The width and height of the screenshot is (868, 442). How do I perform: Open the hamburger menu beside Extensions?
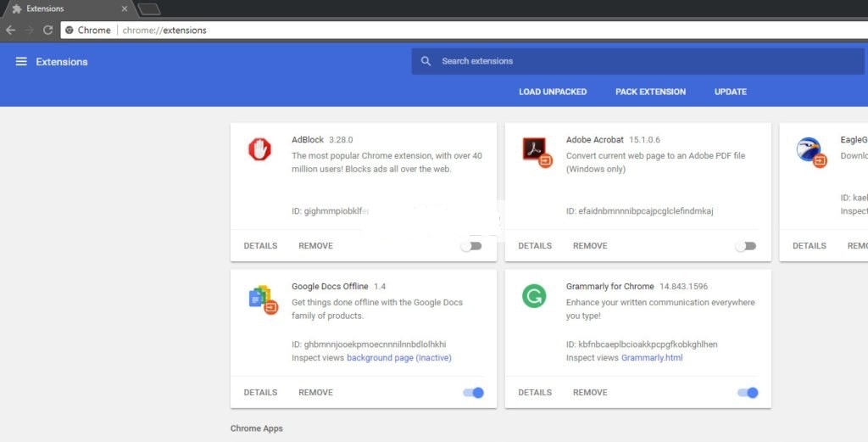click(x=21, y=61)
